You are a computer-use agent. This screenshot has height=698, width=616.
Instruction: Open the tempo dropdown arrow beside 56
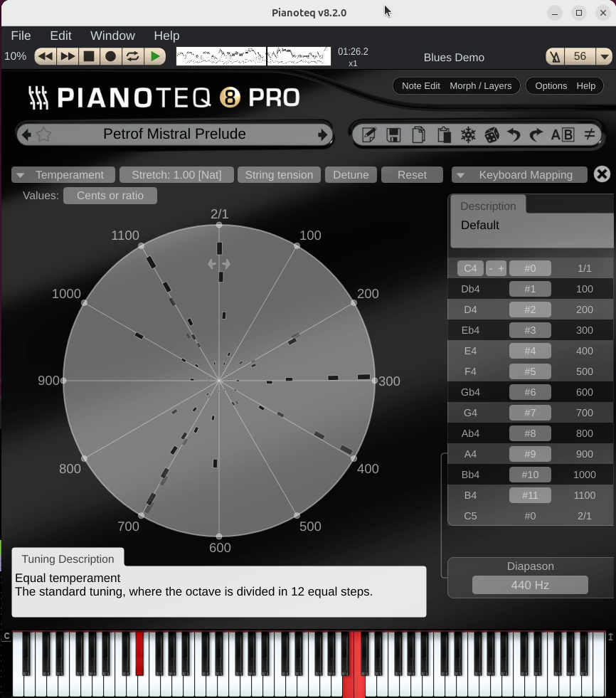click(604, 57)
